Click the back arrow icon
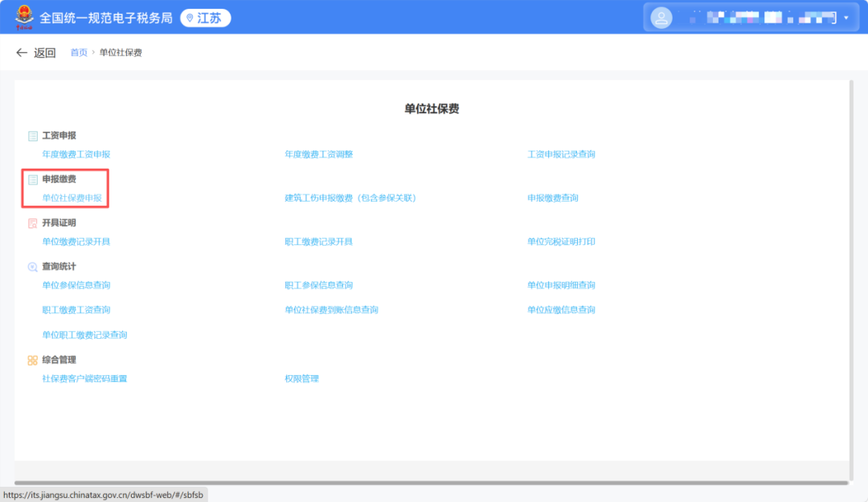 [x=22, y=52]
